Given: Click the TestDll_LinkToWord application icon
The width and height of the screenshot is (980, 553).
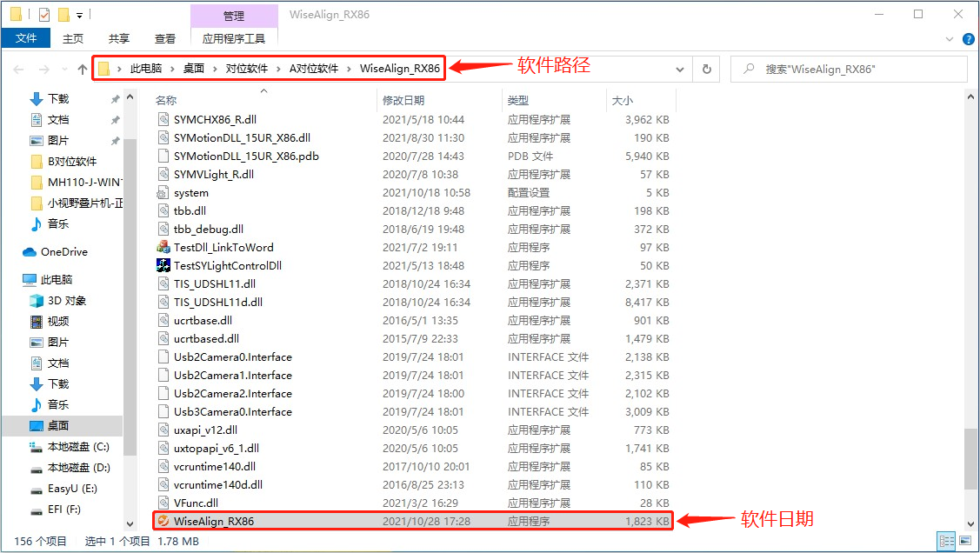Looking at the screenshot, I should click(163, 247).
